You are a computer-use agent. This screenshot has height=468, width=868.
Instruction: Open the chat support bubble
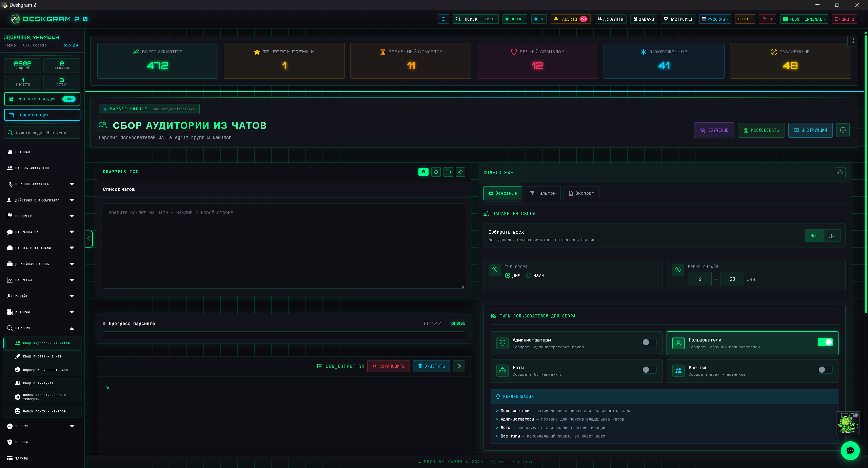coord(850,450)
